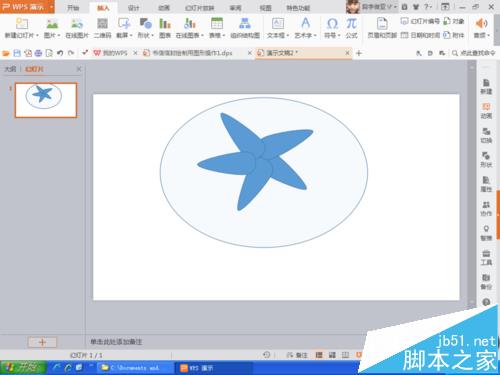500x375 pixels.
Task: Open header and footer (页眉和页脚)
Action: tap(382, 28)
